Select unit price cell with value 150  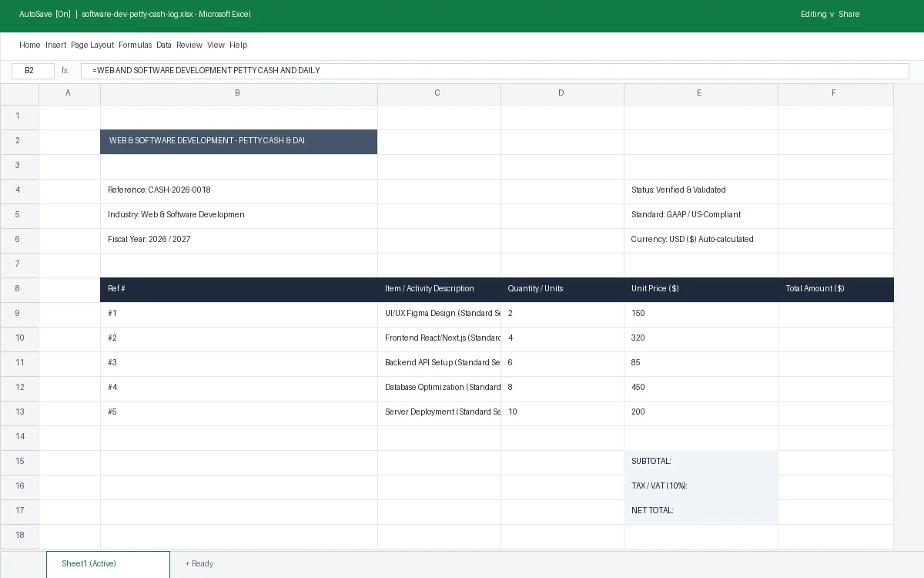click(x=701, y=314)
